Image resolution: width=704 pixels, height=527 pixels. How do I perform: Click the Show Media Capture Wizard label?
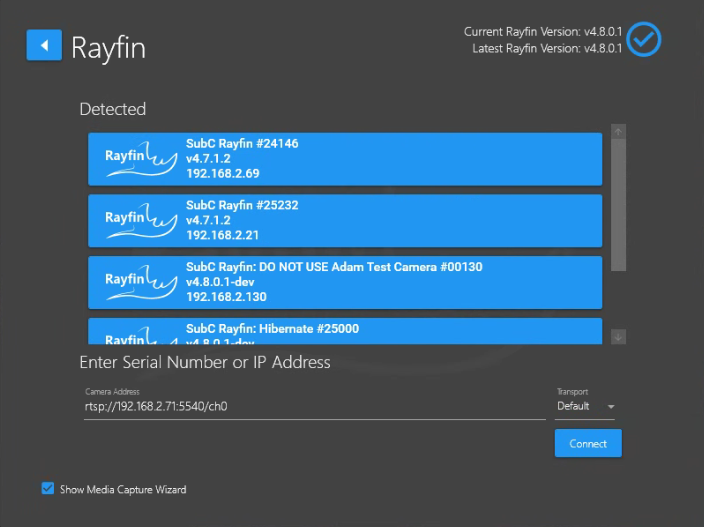(x=123, y=489)
